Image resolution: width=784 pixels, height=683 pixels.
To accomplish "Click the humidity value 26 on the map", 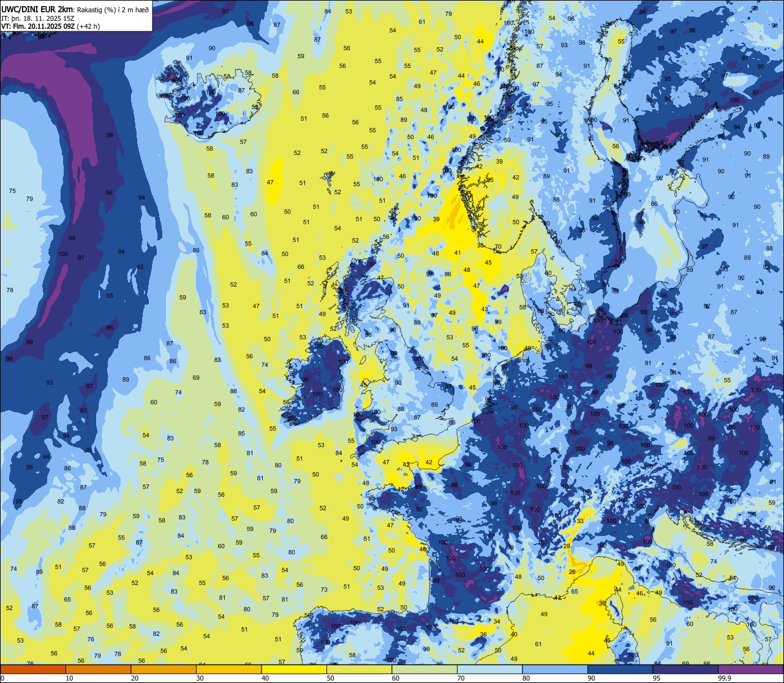I will coord(572,572).
